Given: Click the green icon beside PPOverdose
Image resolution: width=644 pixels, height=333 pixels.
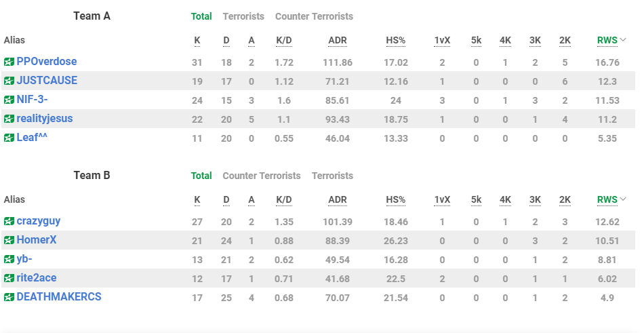Looking at the screenshot, I should [x=9, y=62].
